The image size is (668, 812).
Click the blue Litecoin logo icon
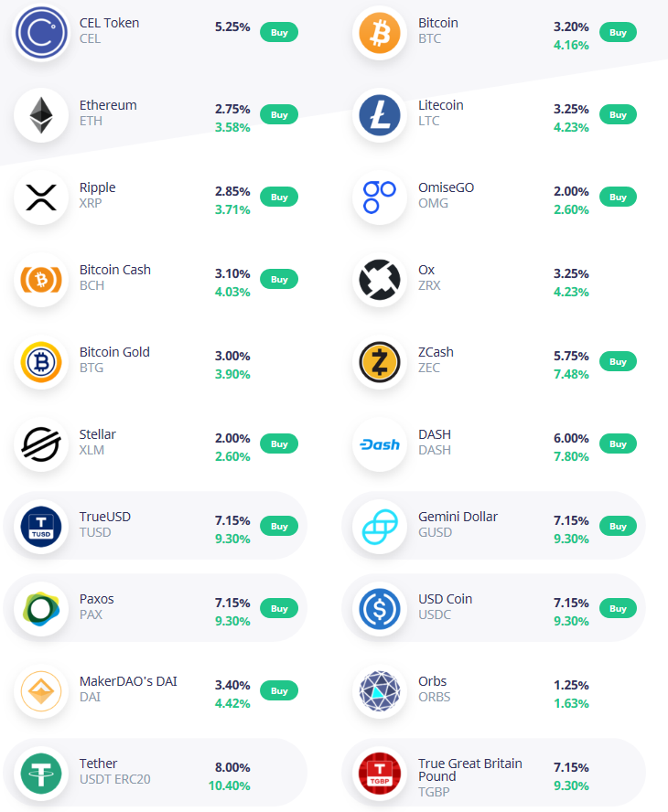380,115
